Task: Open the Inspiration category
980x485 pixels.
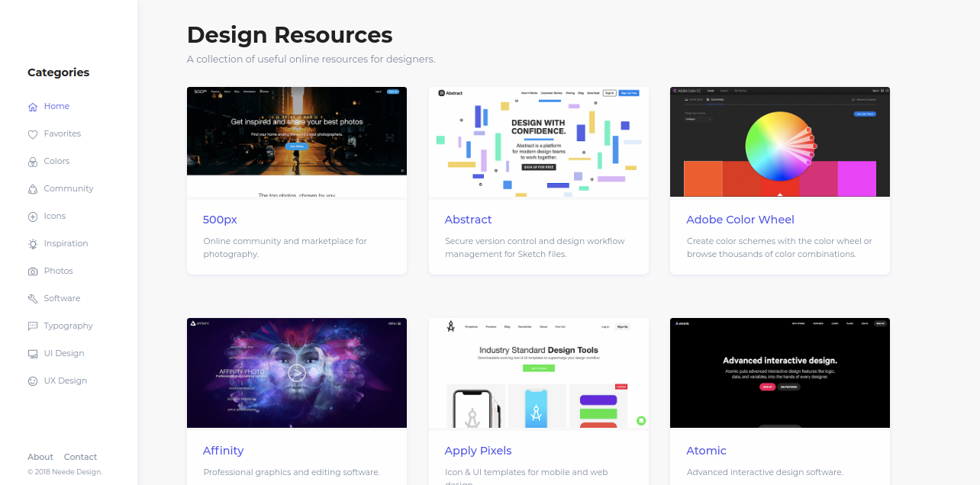Action: (x=66, y=243)
